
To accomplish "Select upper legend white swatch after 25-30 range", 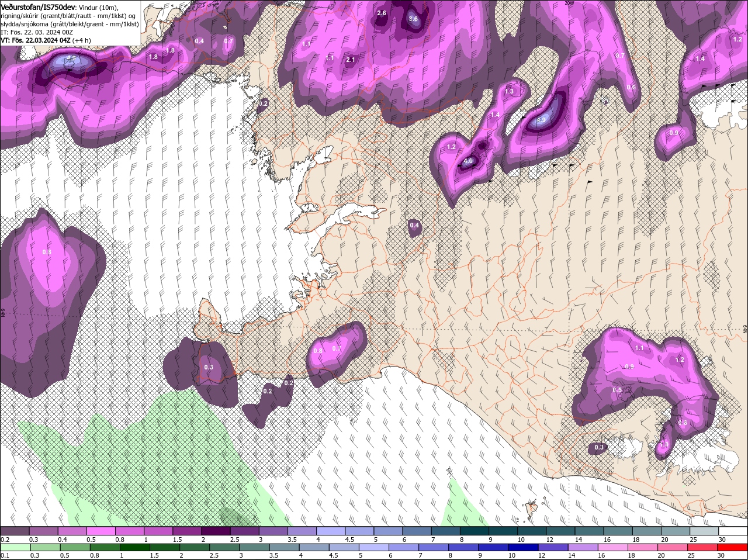I will point(733,531).
